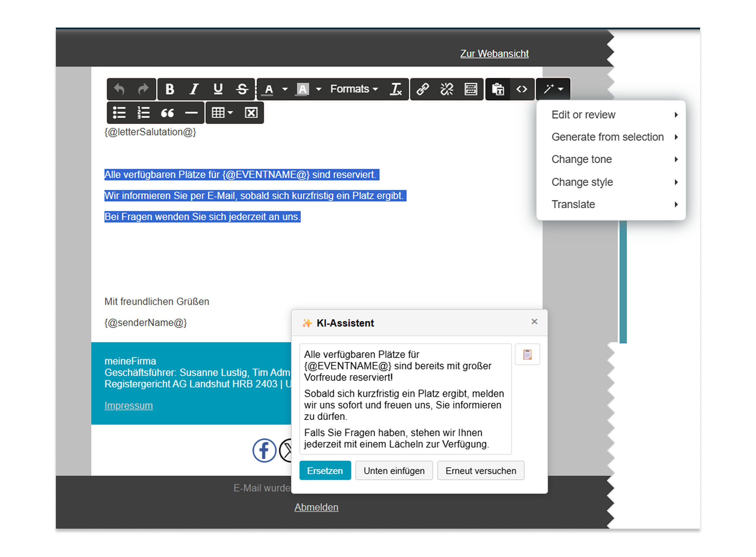This screenshot has height=557, width=756.
Task: Remove link from selection
Action: pyautogui.click(x=447, y=89)
